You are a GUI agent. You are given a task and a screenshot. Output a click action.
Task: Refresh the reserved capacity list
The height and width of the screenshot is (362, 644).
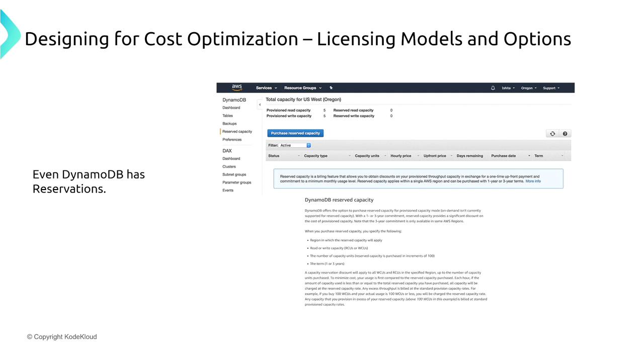click(x=552, y=134)
